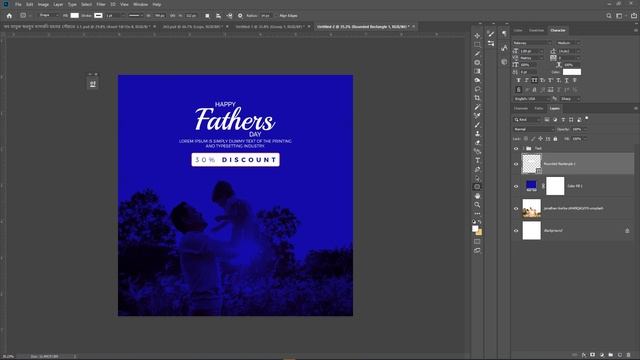Click Add layer style fx icon

[x=584, y=355]
